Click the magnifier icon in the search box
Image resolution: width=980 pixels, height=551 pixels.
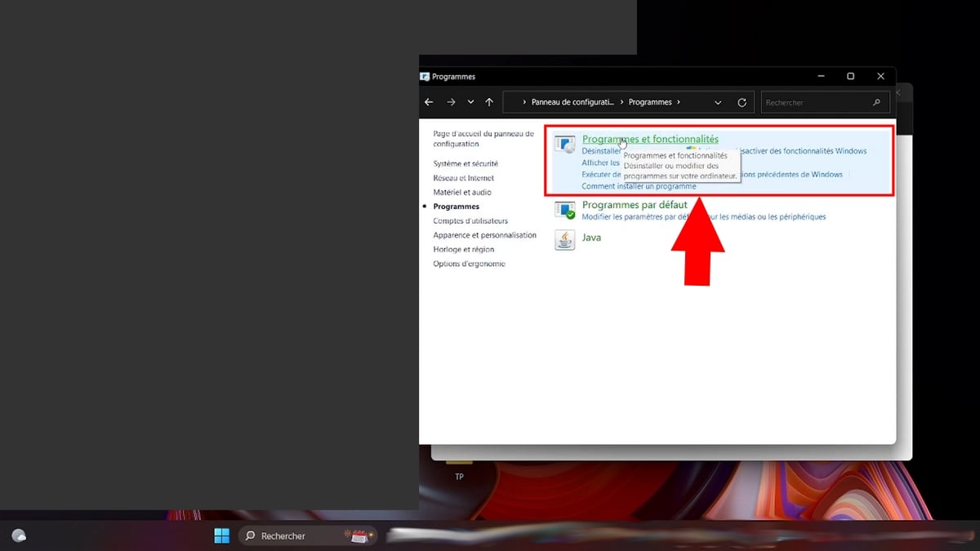pos(877,102)
